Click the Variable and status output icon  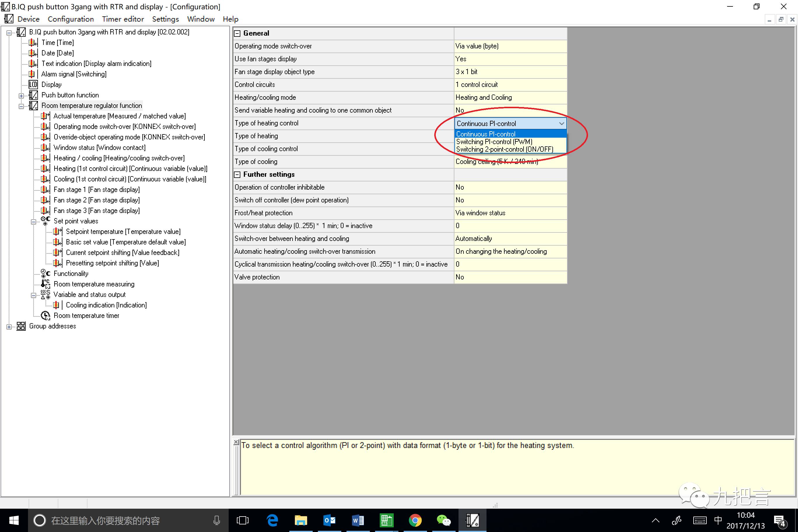(45, 295)
